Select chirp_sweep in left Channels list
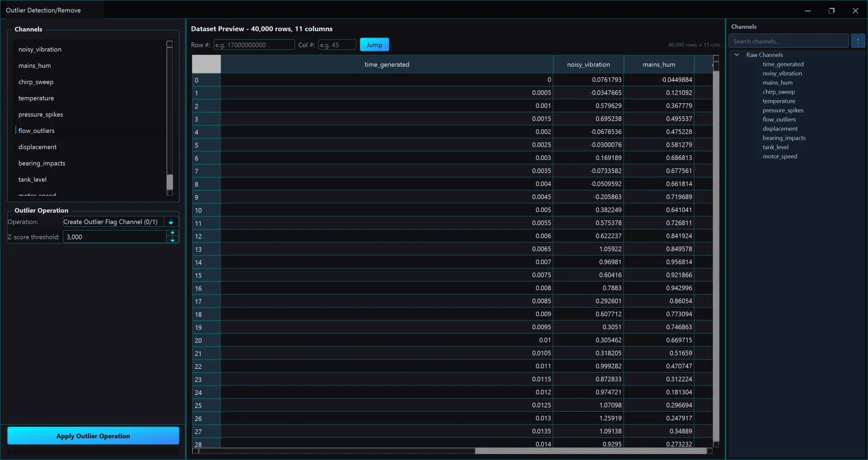Image resolution: width=868 pixels, height=460 pixels. 90,82
